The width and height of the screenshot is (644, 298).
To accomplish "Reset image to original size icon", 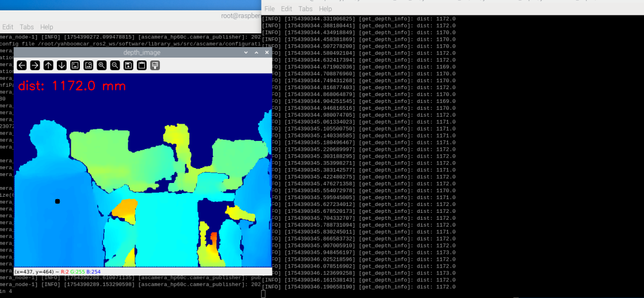I will [75, 66].
